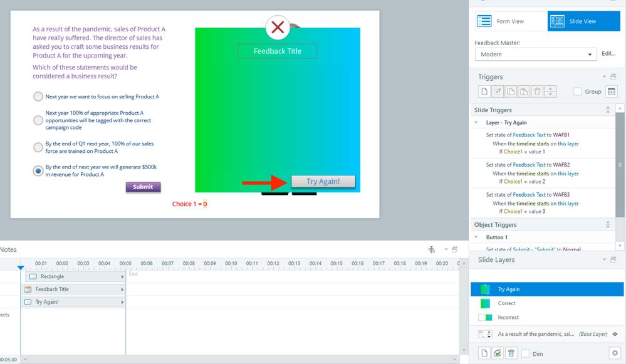Select the Try Again slide layer
626x364 pixels.
coord(547,289)
